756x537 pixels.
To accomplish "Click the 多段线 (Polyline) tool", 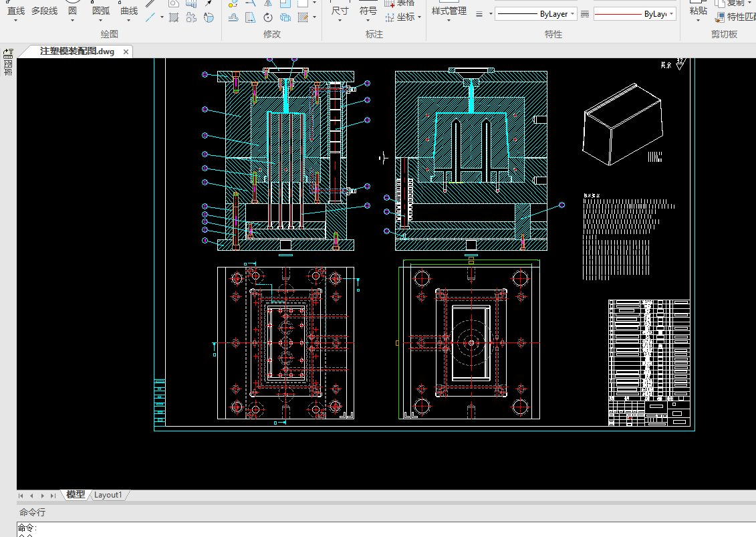I will coord(44,11).
